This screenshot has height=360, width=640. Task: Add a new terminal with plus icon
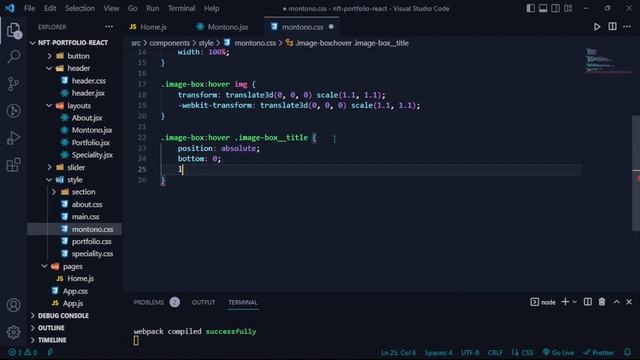(565, 302)
